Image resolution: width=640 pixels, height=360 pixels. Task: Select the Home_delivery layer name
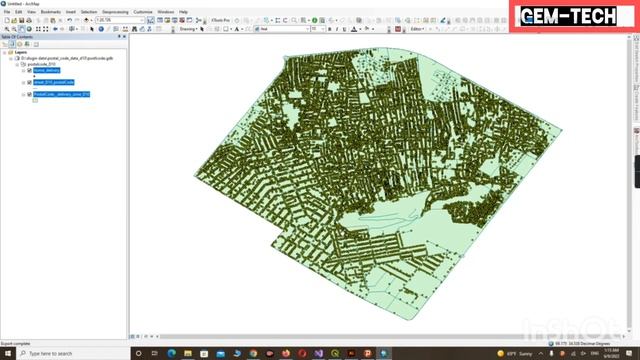pyautogui.click(x=47, y=70)
